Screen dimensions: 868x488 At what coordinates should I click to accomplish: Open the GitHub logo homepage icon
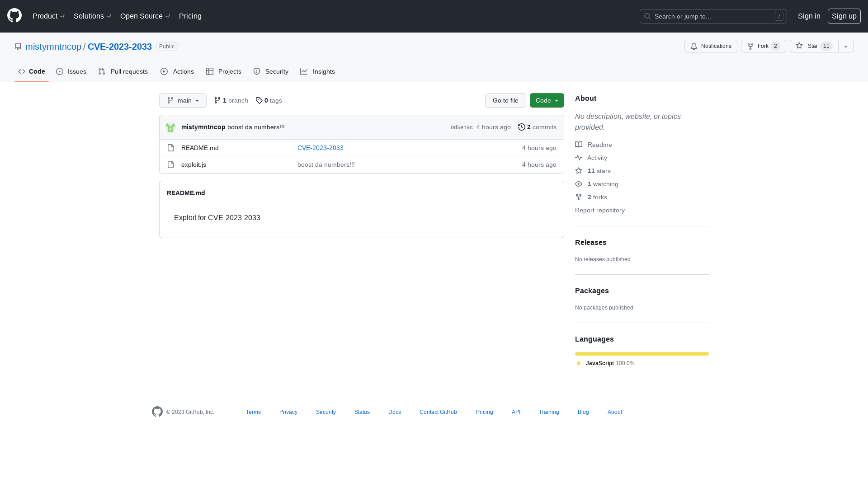(x=14, y=16)
